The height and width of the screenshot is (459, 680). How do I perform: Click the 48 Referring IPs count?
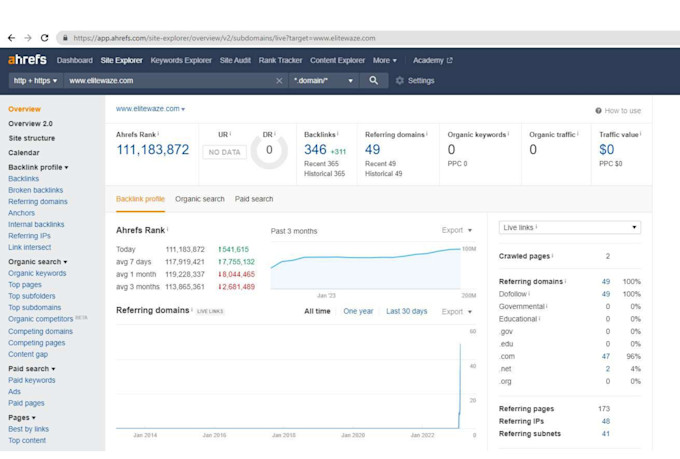click(x=606, y=421)
